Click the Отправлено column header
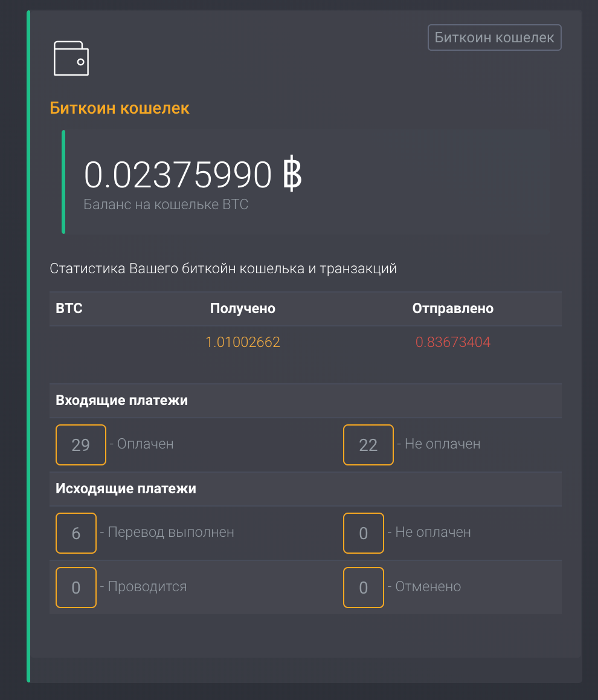Image resolution: width=598 pixels, height=700 pixels. click(452, 309)
